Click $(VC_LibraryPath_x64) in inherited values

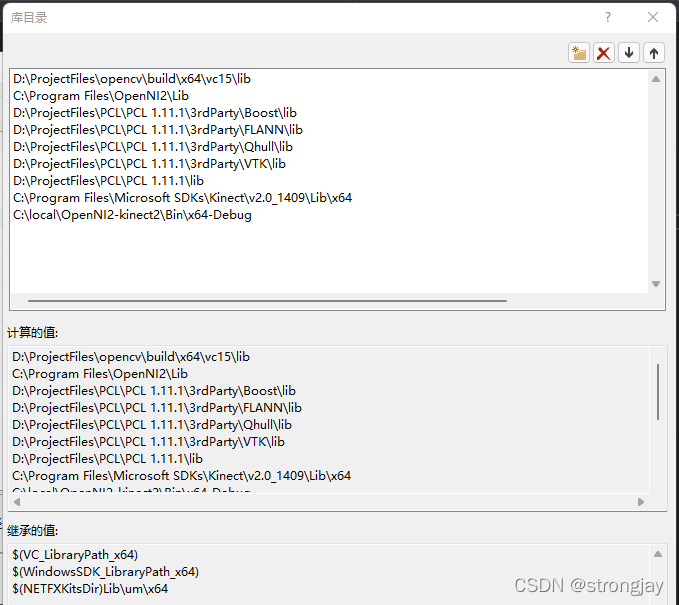point(75,555)
